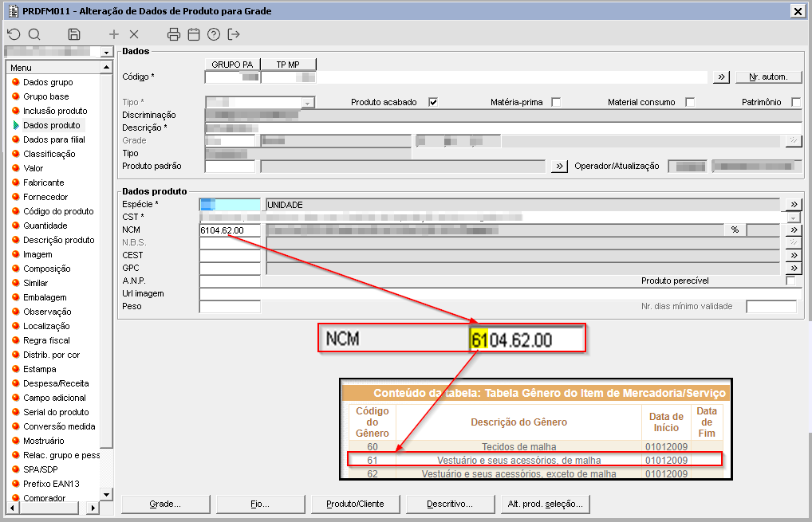The height and width of the screenshot is (522, 812).
Task: Open the CST dropdown arrow
Action: click(x=794, y=218)
